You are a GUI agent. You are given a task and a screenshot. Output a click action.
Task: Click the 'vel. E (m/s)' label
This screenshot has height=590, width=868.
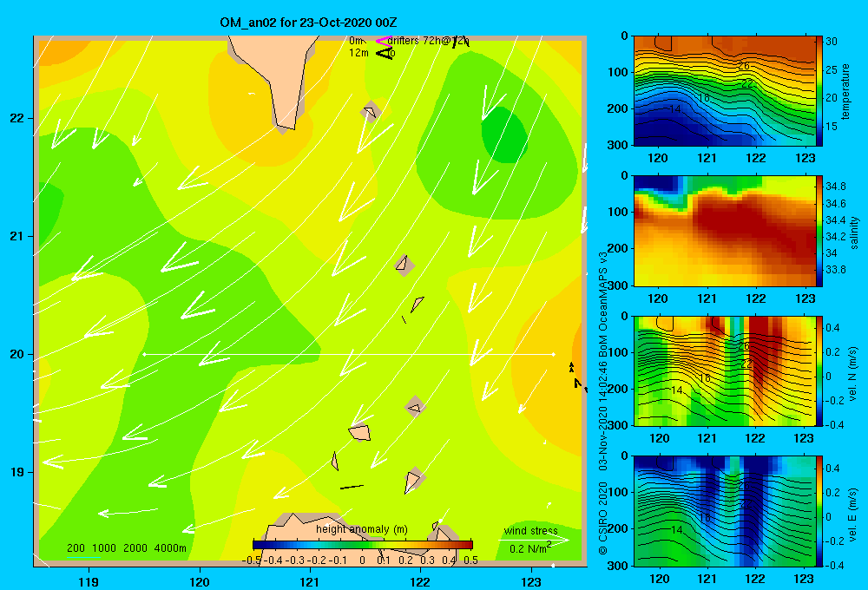pos(852,513)
